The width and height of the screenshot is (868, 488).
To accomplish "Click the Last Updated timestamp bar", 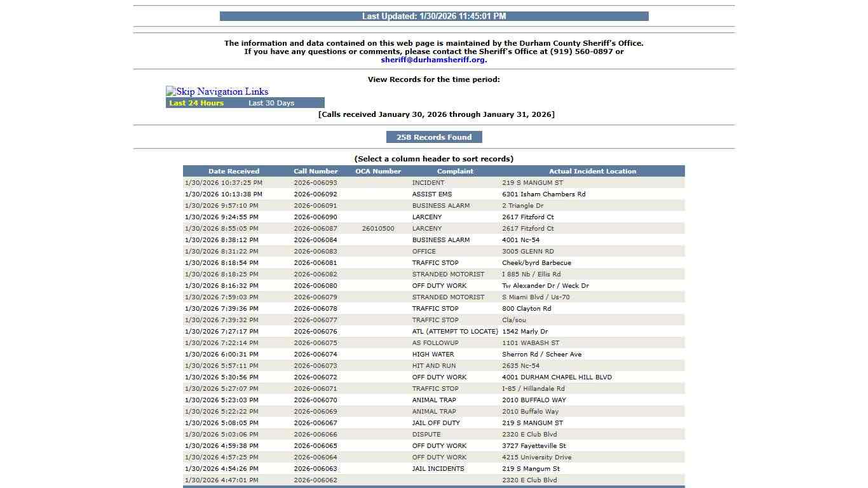I will pyautogui.click(x=434, y=16).
